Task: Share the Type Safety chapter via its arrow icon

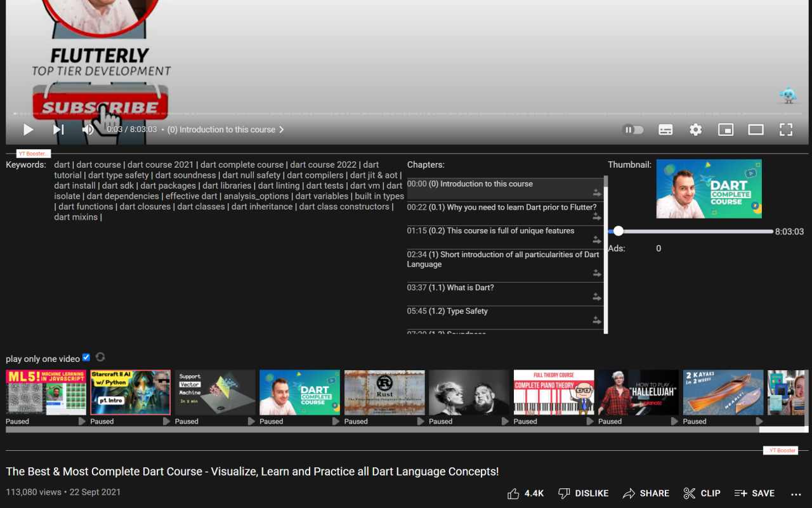Action: click(x=596, y=320)
